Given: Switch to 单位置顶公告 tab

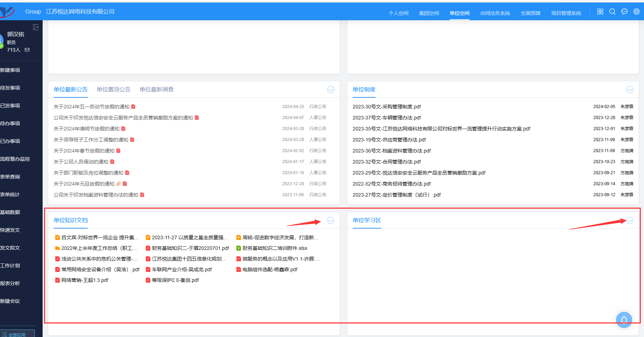Looking at the screenshot, I should 113,90.
